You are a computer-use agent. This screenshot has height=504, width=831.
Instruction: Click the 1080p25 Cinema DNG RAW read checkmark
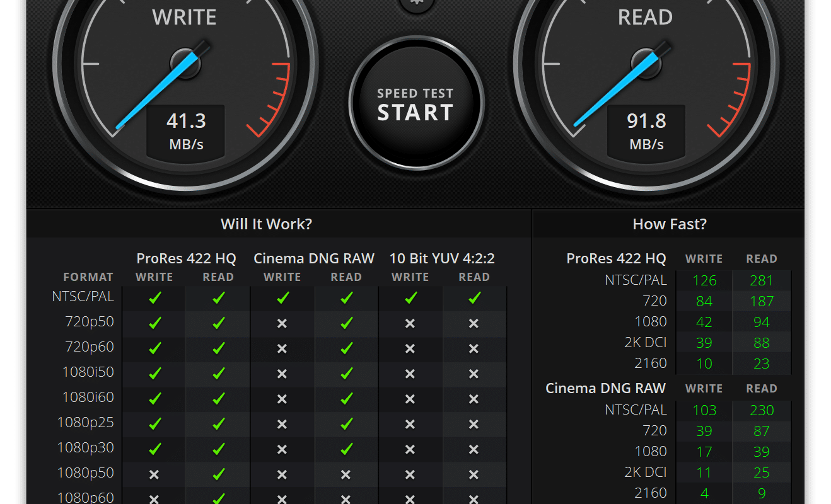346,424
